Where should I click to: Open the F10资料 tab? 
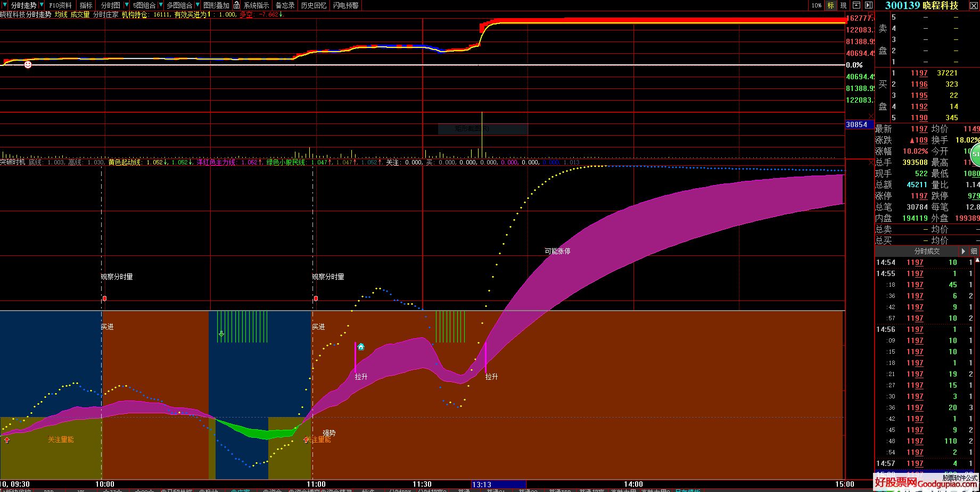pyautogui.click(x=60, y=5)
